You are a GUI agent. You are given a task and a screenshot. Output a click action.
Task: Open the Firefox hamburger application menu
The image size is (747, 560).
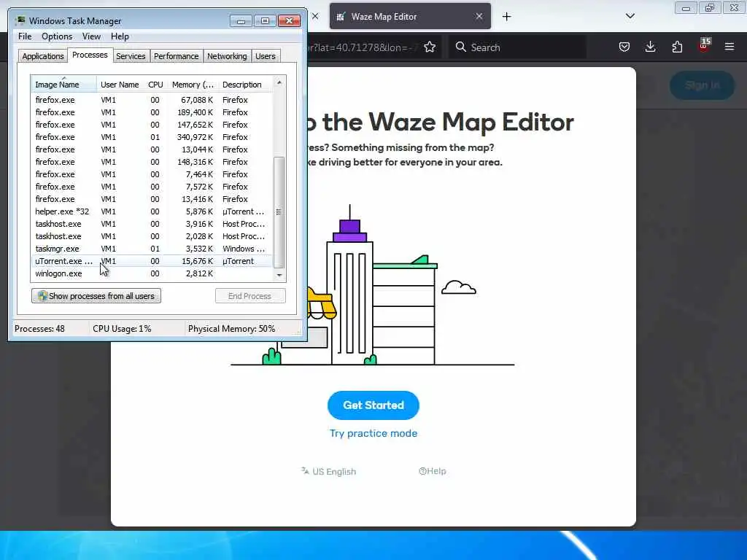pyautogui.click(x=729, y=47)
